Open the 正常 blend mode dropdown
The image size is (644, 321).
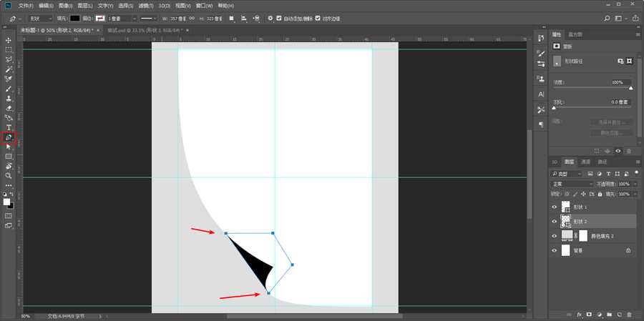coord(572,184)
